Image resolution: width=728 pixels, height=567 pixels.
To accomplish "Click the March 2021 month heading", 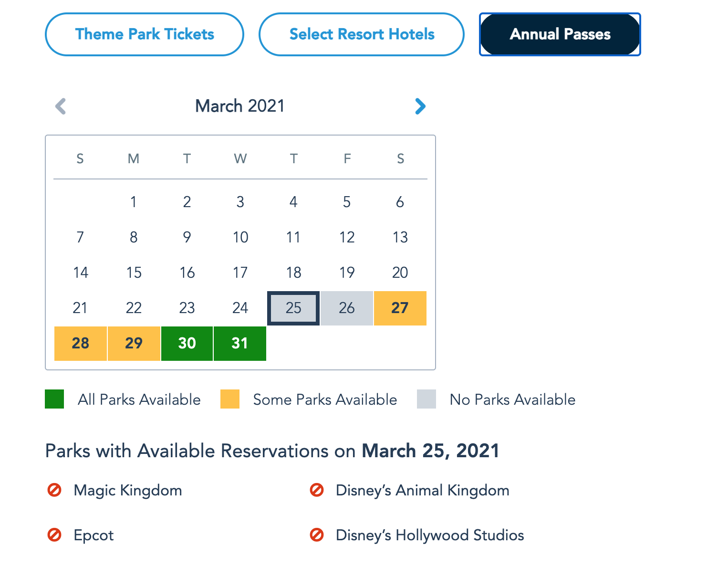I will click(x=240, y=106).
